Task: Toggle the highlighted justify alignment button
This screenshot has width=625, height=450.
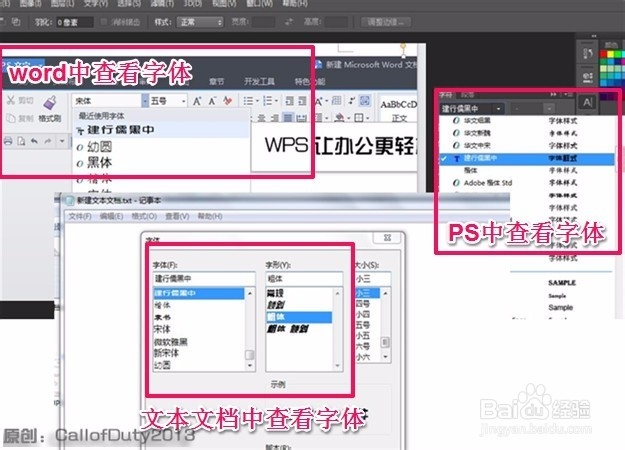Action: point(287,118)
